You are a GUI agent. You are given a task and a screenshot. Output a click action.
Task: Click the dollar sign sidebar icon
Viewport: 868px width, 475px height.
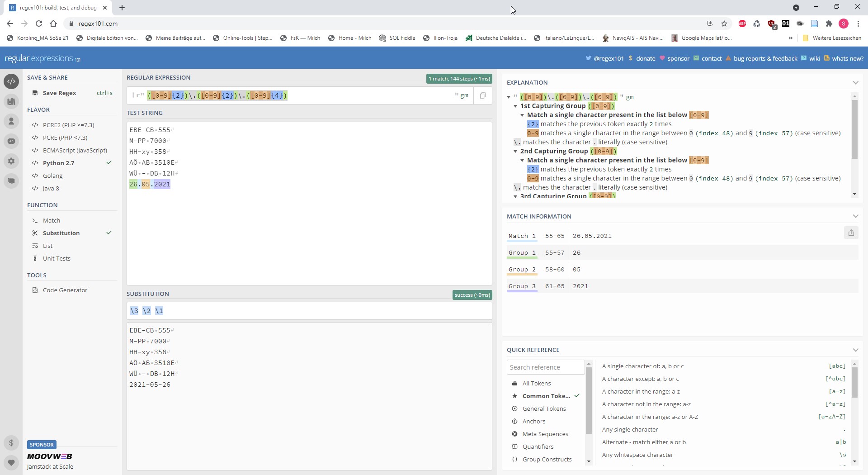(11, 443)
